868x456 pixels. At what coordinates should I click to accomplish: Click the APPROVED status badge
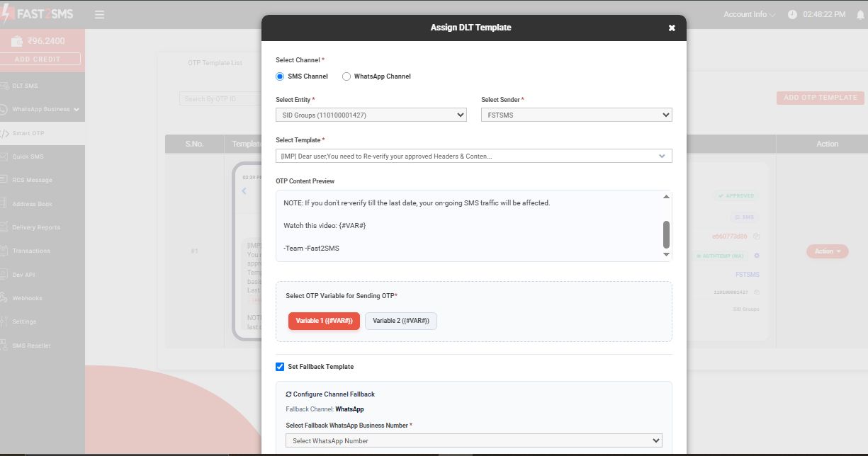tap(735, 195)
